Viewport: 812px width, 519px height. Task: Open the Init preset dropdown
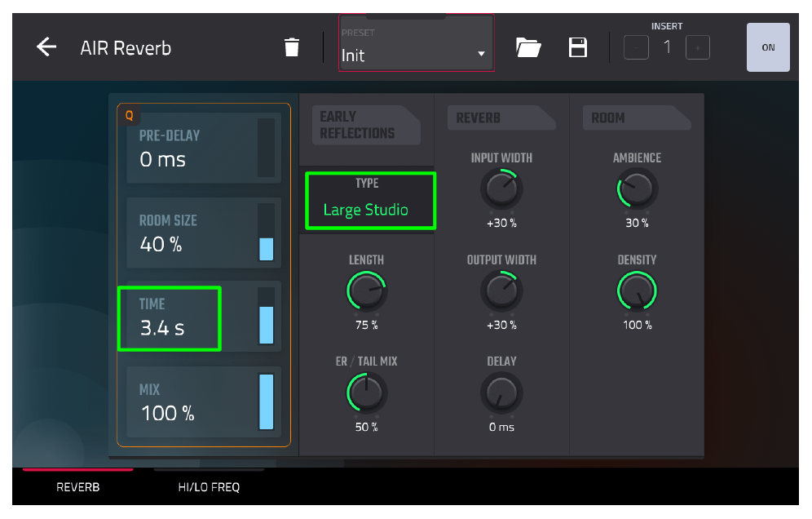pos(417,43)
